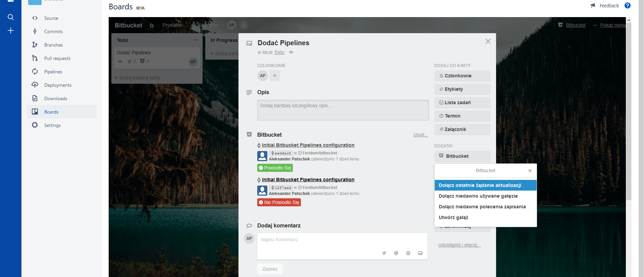644x277 pixels.
Task: Close the Bitbucket popup menu
Action: click(530, 171)
